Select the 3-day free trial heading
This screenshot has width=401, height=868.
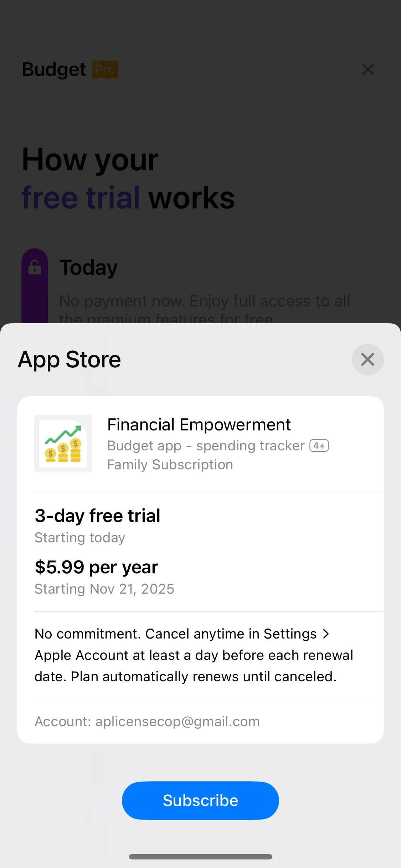click(98, 516)
